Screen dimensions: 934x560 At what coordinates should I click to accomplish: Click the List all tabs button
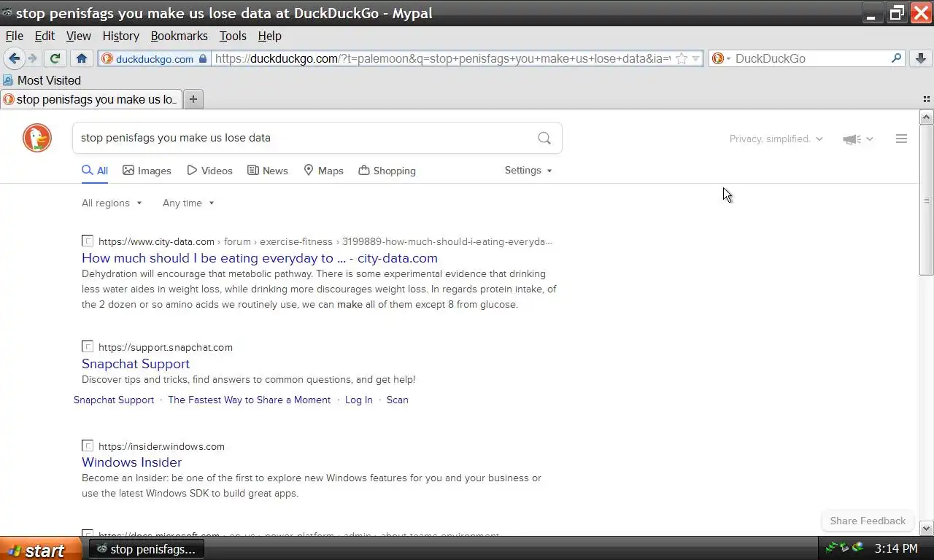click(x=927, y=99)
